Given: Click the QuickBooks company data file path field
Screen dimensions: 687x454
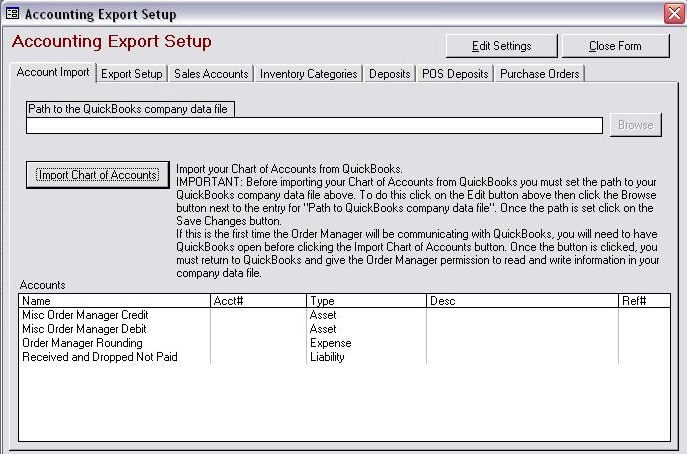Looking at the screenshot, I should [x=314, y=125].
